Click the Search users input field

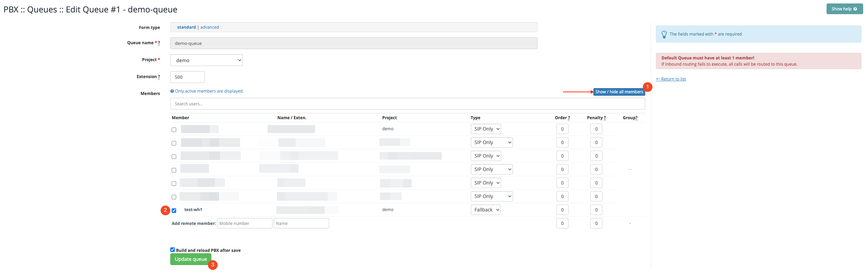(407, 104)
